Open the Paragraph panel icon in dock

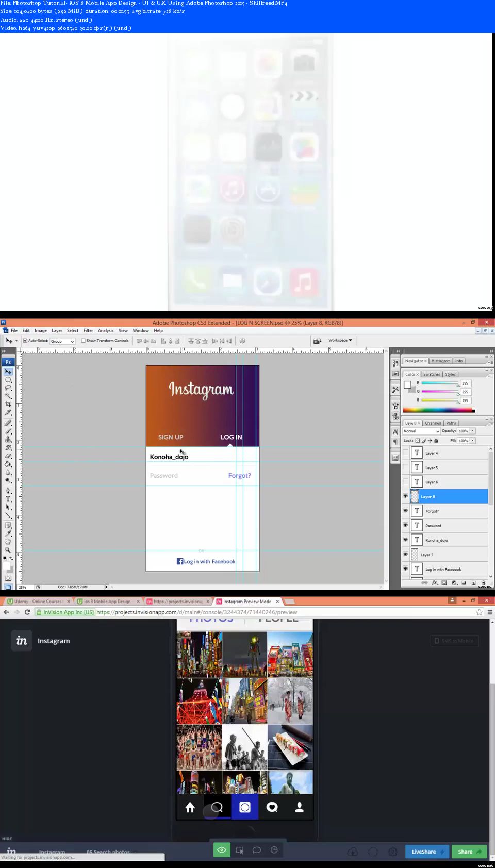tap(395, 442)
